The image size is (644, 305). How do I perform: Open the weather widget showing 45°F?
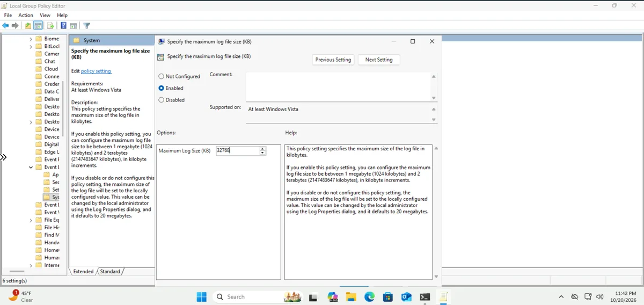[21, 296]
